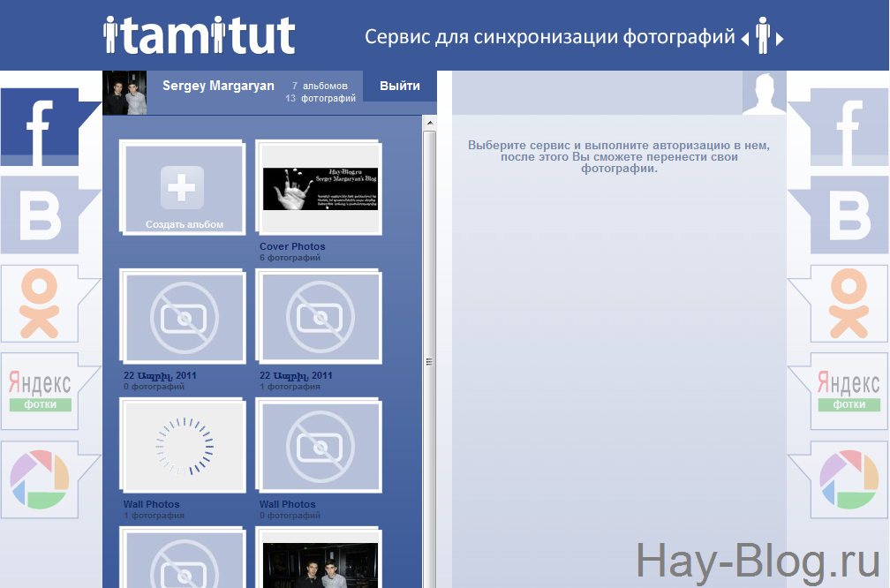890x588 pixels.
Task: Open the Cover Photos album thumbnail
Action: pyautogui.click(x=321, y=189)
